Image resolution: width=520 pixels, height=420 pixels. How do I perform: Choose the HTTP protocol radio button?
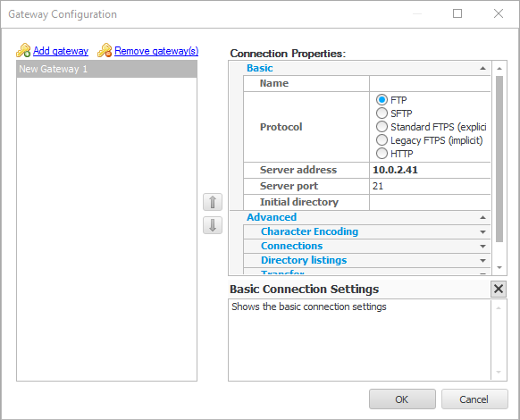coord(382,154)
